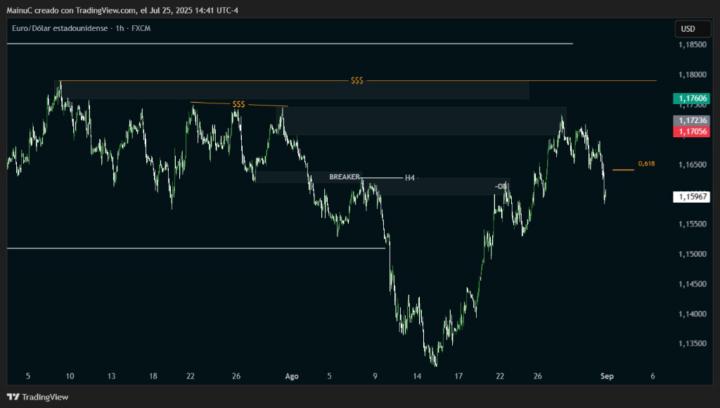Screen dimensions: 720x408
Task: Click the 1,14000 price axis value
Action: (x=692, y=314)
